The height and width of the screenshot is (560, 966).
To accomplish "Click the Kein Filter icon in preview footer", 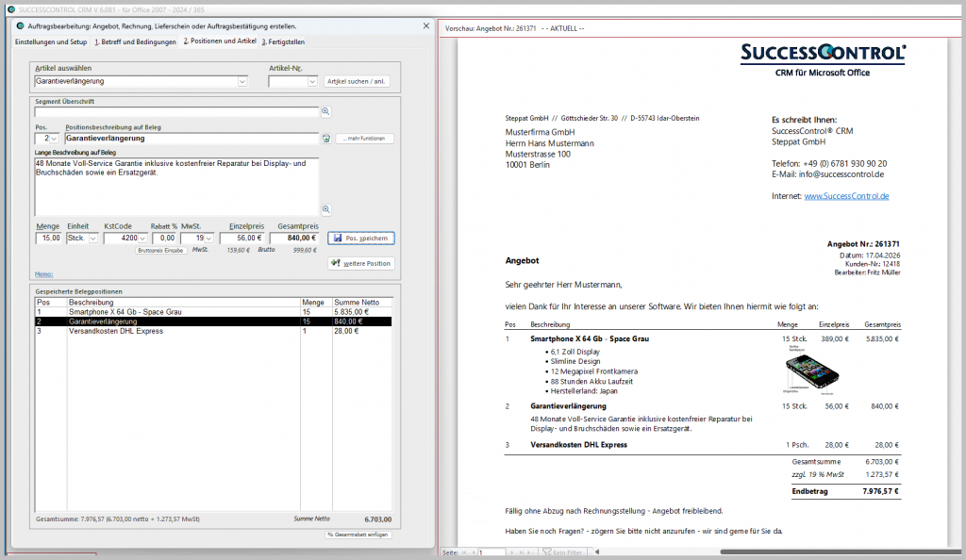I will click(546, 552).
